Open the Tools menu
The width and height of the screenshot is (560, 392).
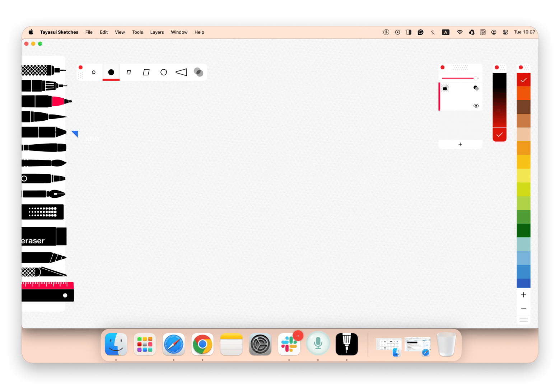(137, 32)
